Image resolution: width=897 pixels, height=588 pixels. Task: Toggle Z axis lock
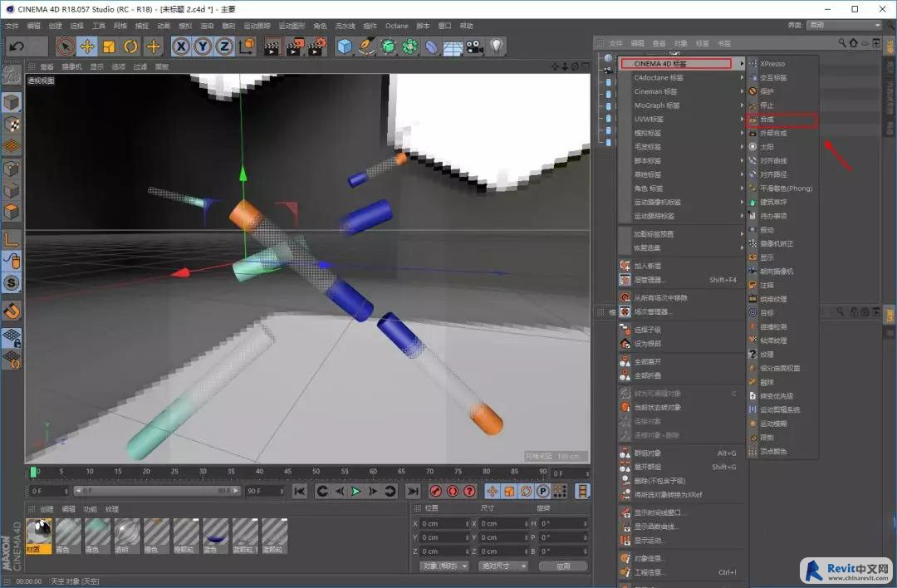tap(224, 47)
